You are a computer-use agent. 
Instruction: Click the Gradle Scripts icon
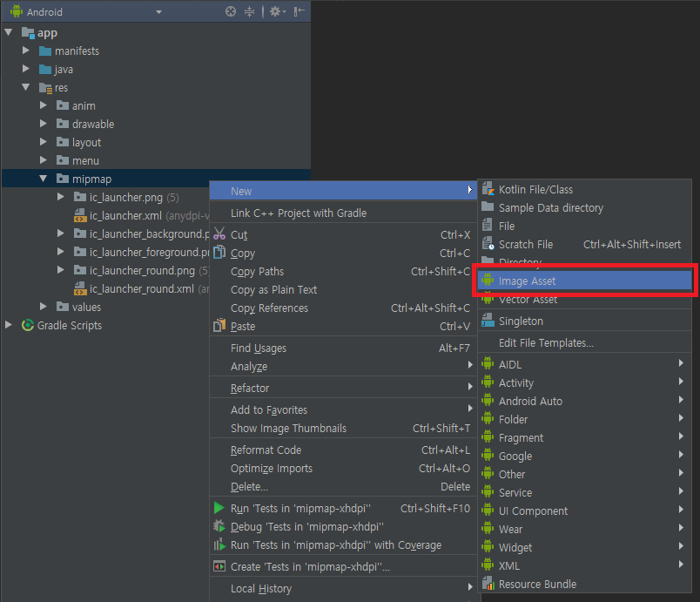[x=28, y=325]
